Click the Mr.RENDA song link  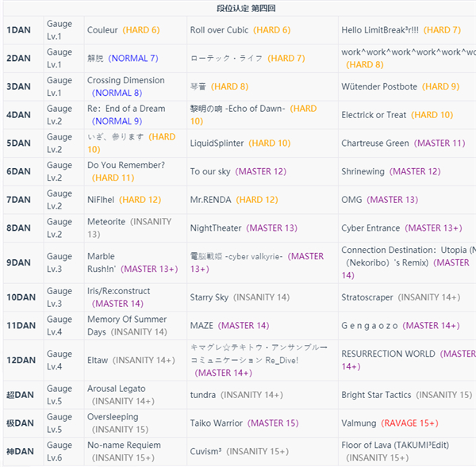[x=211, y=200]
